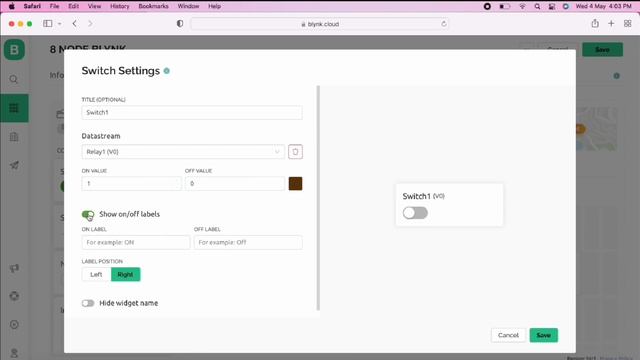
Task: Click the date and time in menu bar
Action: point(603,6)
